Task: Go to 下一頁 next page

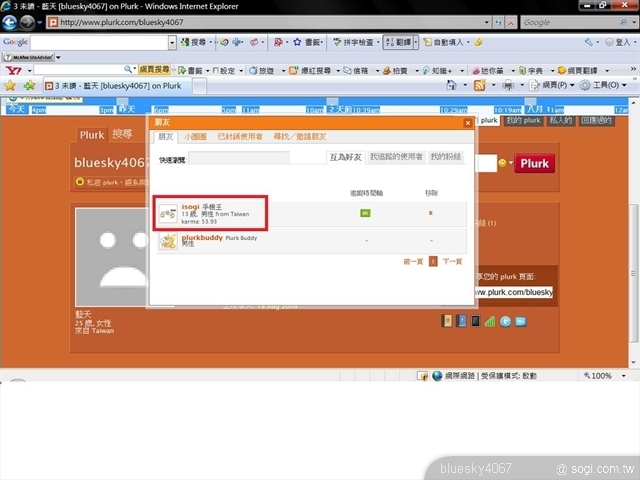Action: (452, 261)
